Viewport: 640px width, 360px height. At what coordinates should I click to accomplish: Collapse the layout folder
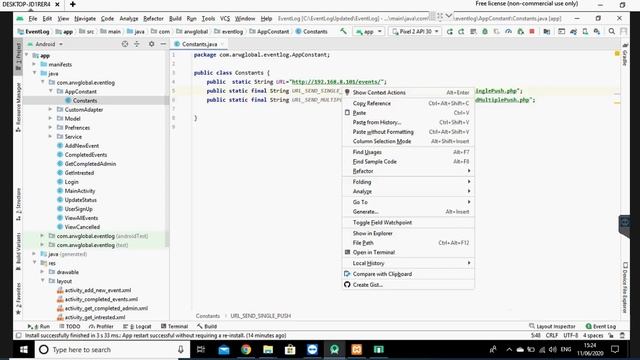pyautogui.click(x=42, y=281)
